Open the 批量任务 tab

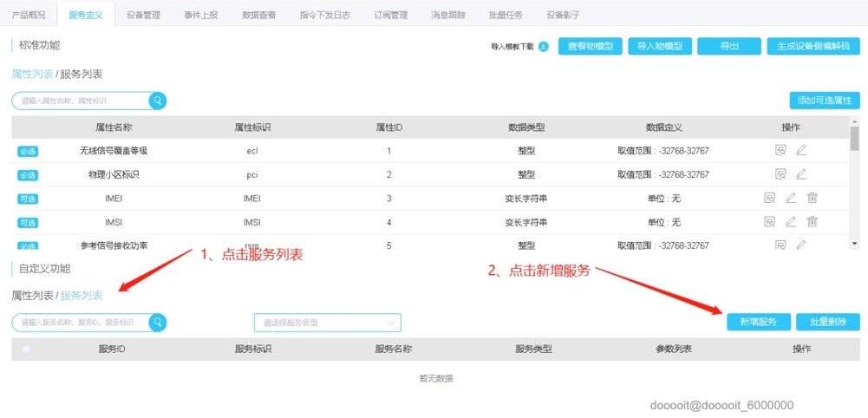tap(506, 15)
